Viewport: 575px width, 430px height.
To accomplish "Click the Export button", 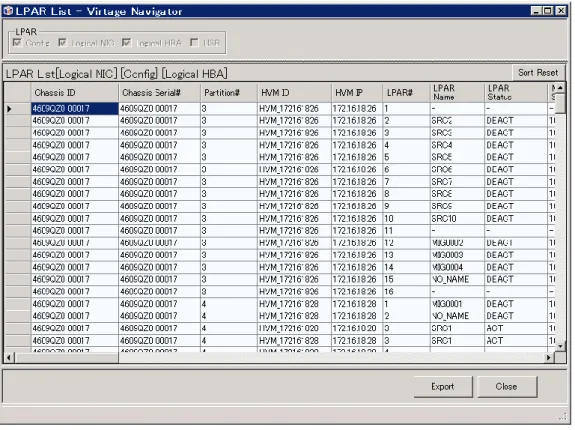I will click(x=443, y=386).
